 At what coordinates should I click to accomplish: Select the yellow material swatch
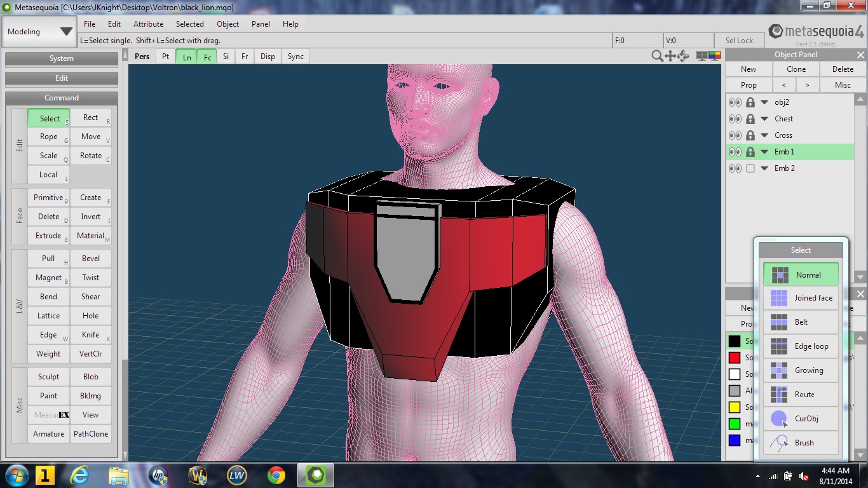coord(735,407)
